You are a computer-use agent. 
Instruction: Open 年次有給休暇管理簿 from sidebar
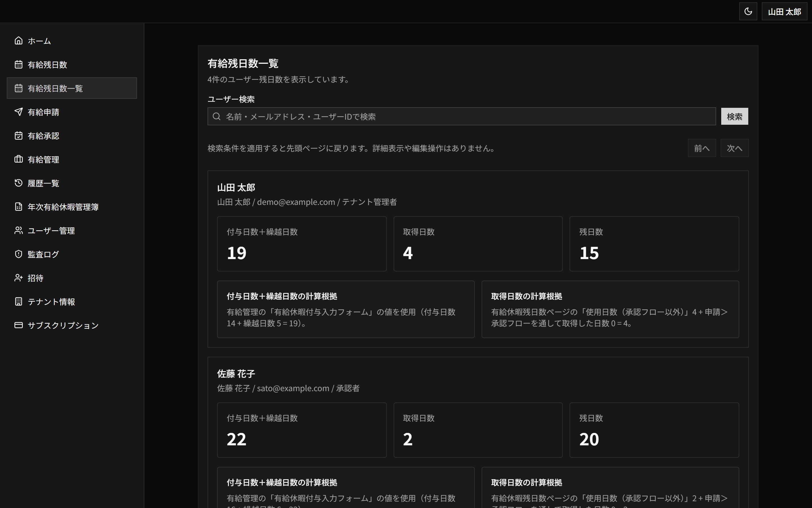click(72, 207)
